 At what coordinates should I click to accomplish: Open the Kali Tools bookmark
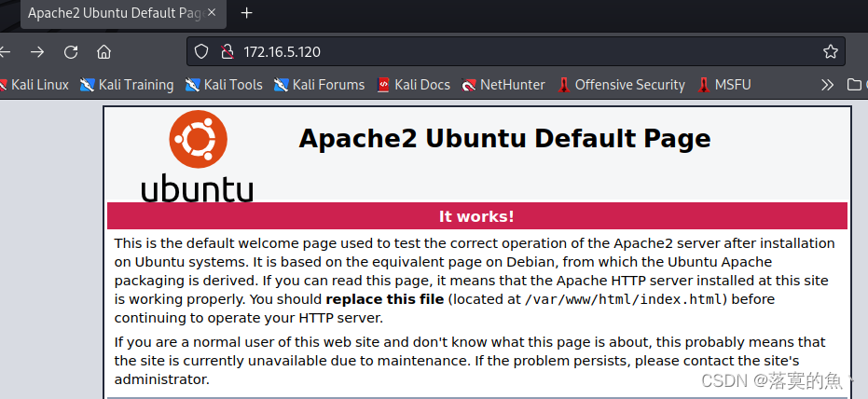(x=224, y=85)
